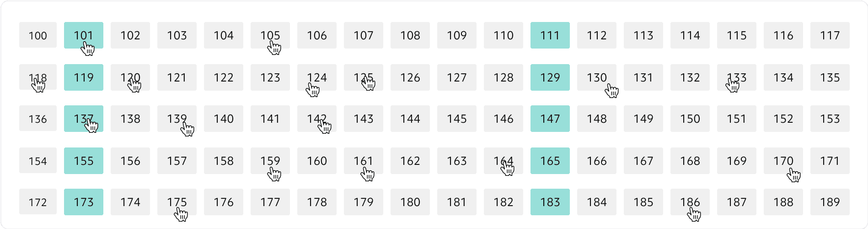Pick the cell labeled 153
The height and width of the screenshot is (229, 868).
[x=830, y=119]
